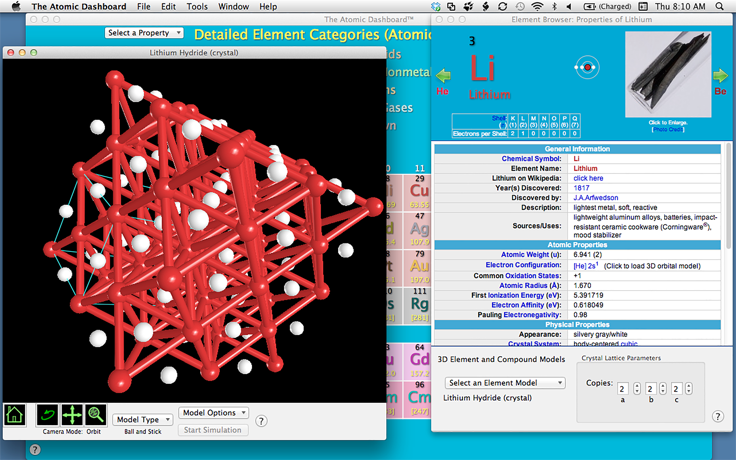Open the Window menu
This screenshot has height=460, width=736.
point(233,6)
